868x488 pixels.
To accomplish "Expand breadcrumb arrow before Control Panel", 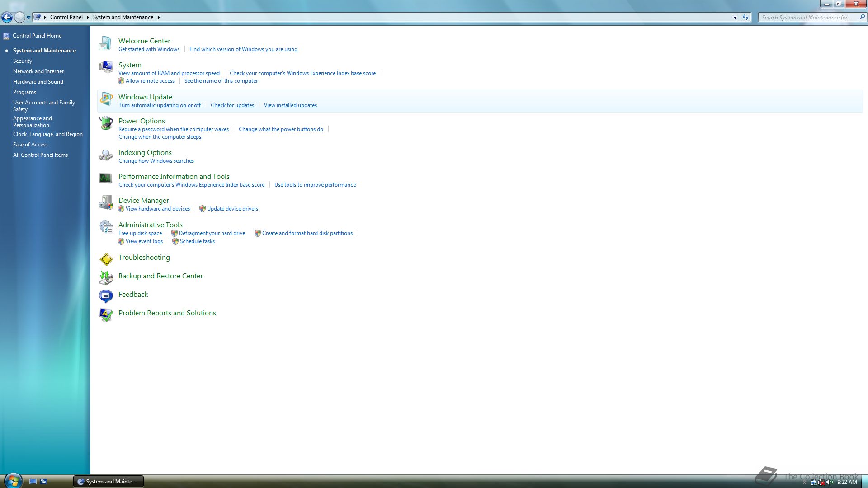I will [45, 17].
